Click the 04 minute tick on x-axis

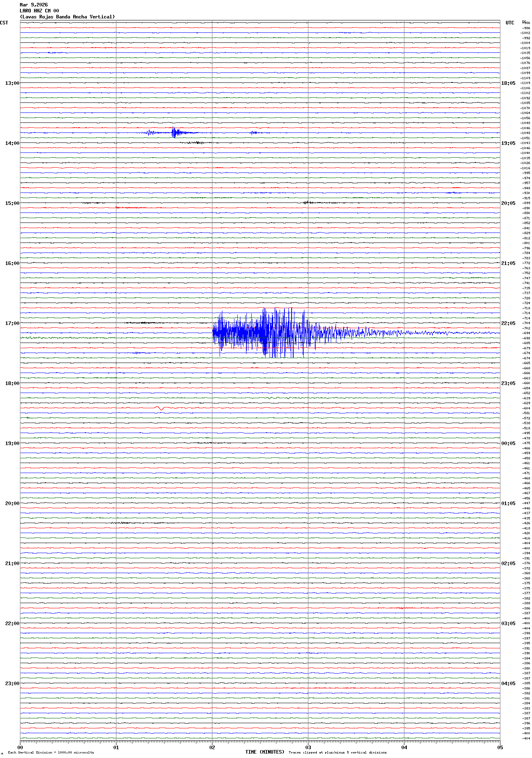click(x=404, y=747)
